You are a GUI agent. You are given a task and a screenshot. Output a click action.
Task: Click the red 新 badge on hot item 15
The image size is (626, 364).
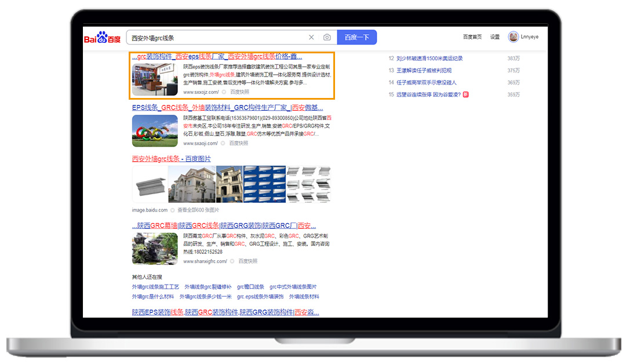(465, 94)
